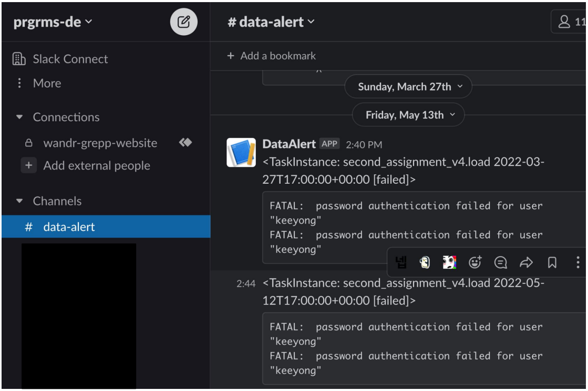
Task: Open the Sunday, March 27th date dropdown
Action: click(408, 87)
